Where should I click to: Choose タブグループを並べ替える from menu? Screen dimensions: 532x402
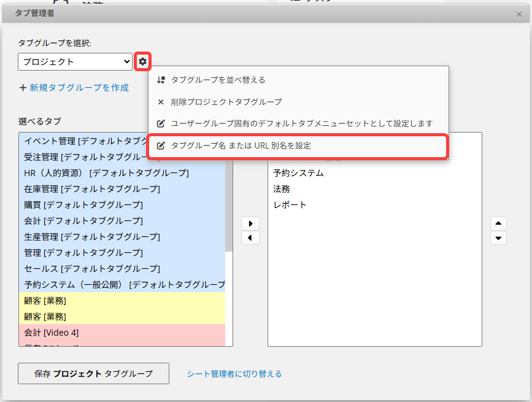[x=218, y=80]
